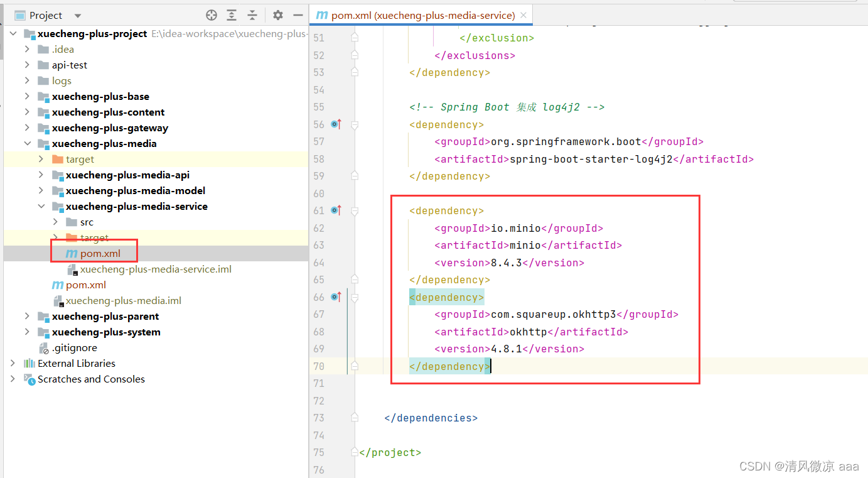Select the api-test folder
This screenshot has width=868, height=478.
point(70,65)
